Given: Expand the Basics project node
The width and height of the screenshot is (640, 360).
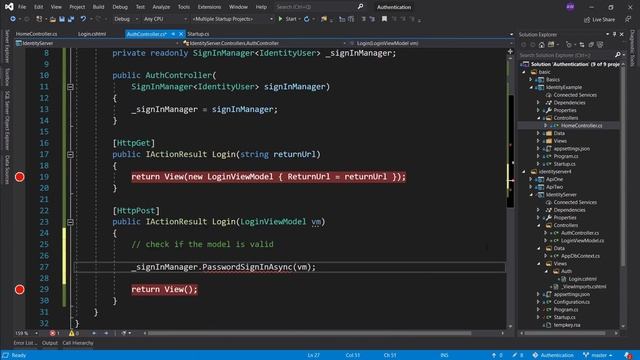Looking at the screenshot, I should [x=531, y=80].
